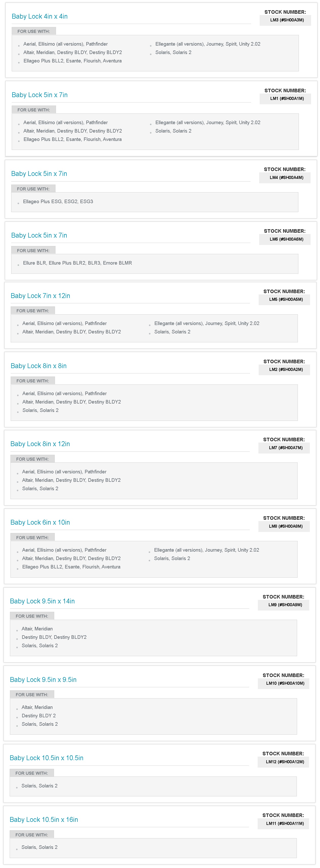This screenshot has width=320, height=868.
Task: Open the Baby Lock 9.5in x 9.5in link
Action: pos(43,680)
